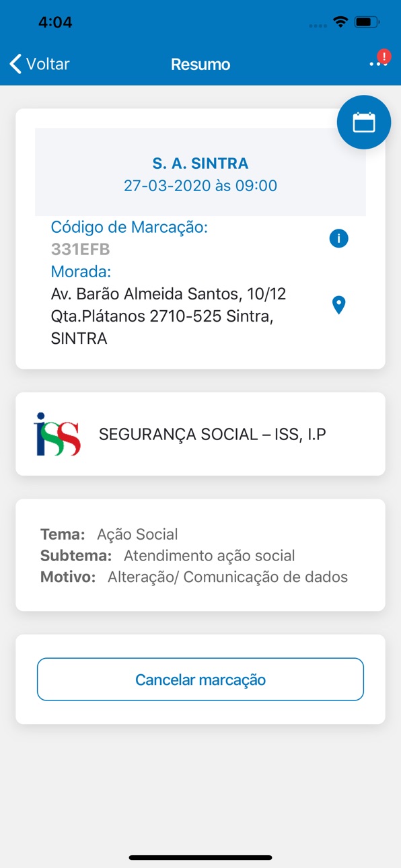Select the S. A. SINTRA appointment header

coord(200,164)
